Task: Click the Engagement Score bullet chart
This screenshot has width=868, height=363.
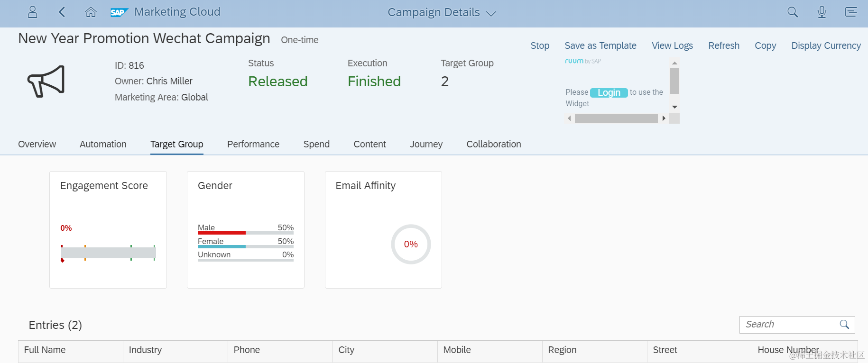Action: click(109, 253)
